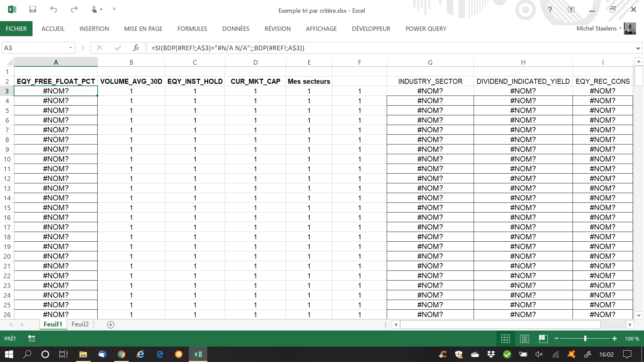Switch to Page Break Preview view
Screen dimensions: 644x362
[543, 339]
